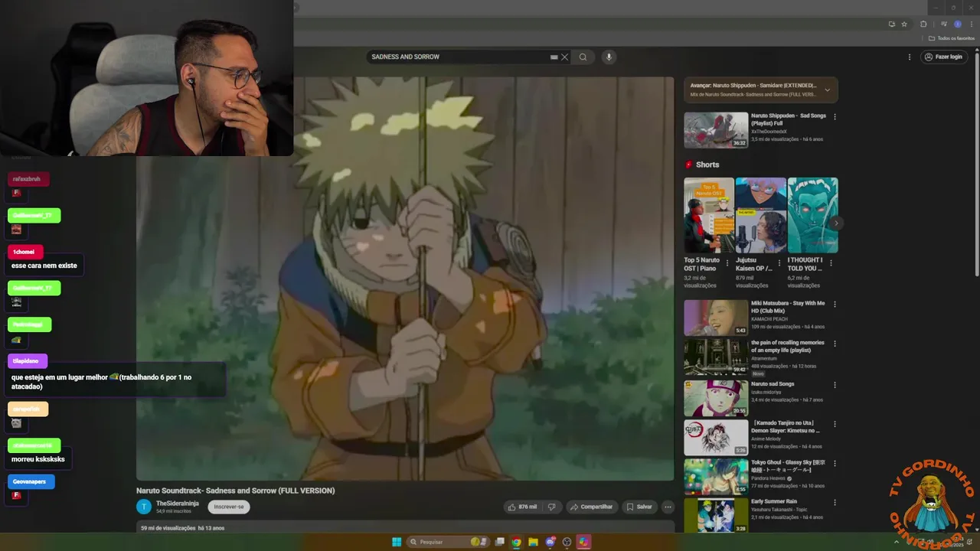Open Miki Matsubara Stay With Me video
This screenshot has height=551, width=980.
pos(716,318)
